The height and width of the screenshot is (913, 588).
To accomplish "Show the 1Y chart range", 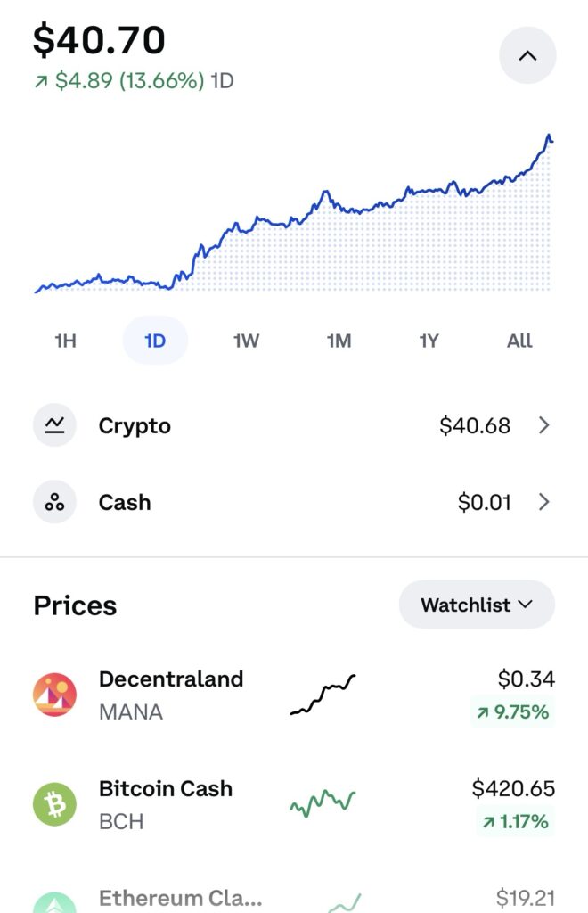I will tap(429, 341).
